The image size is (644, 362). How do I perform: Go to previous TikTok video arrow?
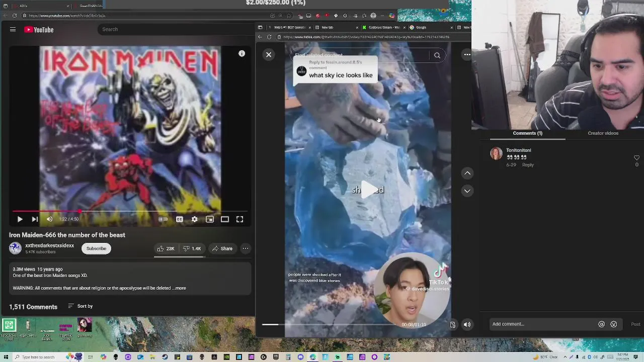pos(467,173)
